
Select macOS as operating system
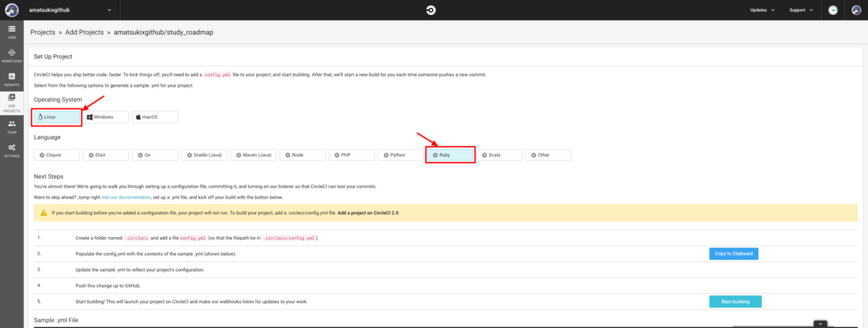pos(155,116)
